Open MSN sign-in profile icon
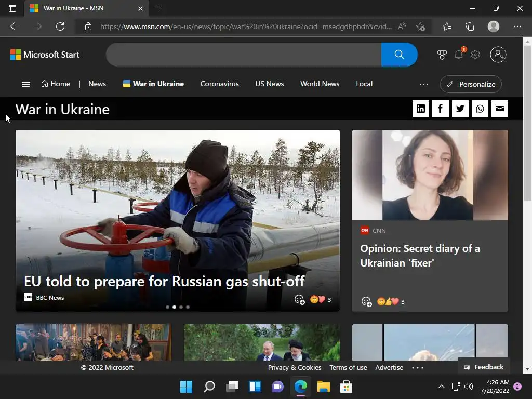Viewport: 532px width, 399px height. click(x=498, y=55)
